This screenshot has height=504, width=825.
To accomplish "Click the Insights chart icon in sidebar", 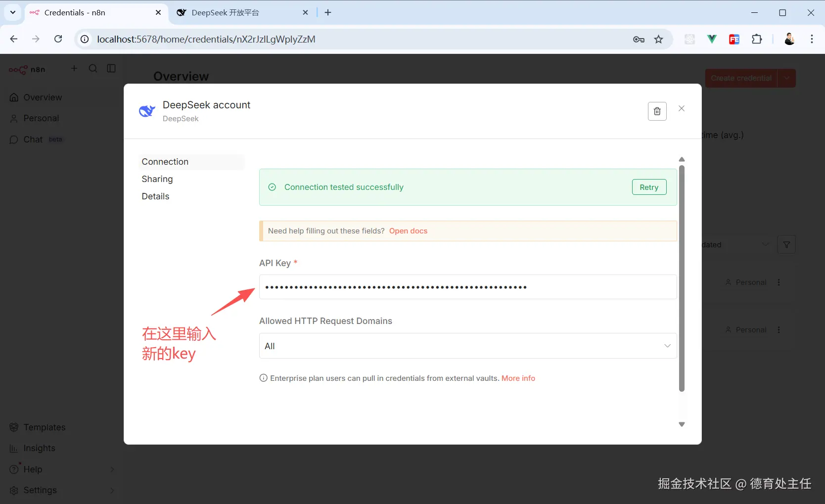I will pos(14,449).
